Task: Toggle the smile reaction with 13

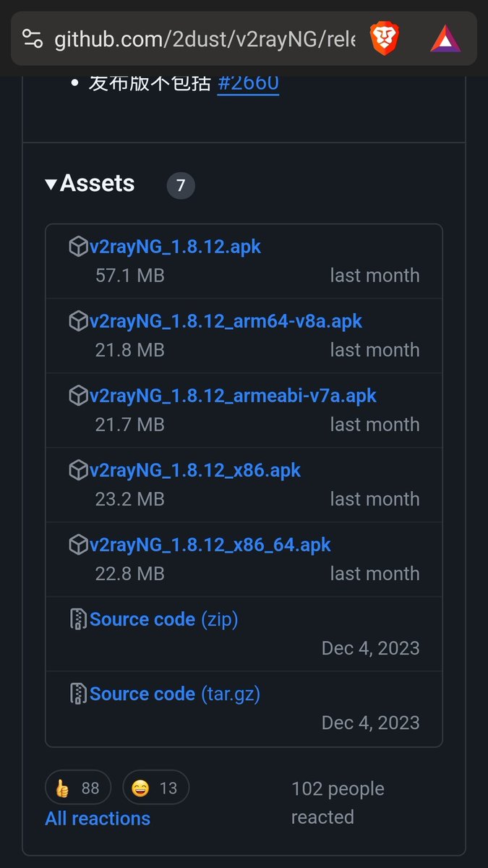Action: (x=155, y=788)
